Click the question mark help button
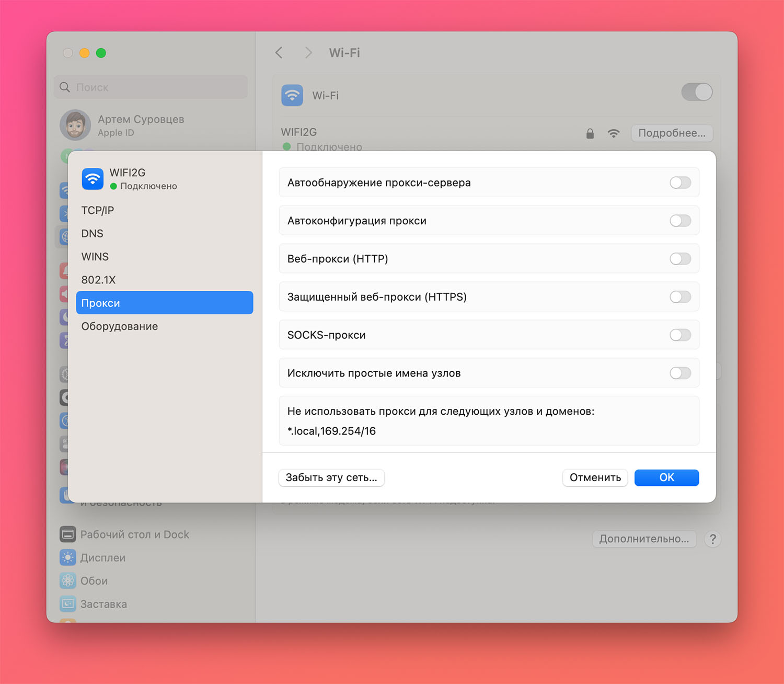Viewport: 784px width, 684px height. 713,539
